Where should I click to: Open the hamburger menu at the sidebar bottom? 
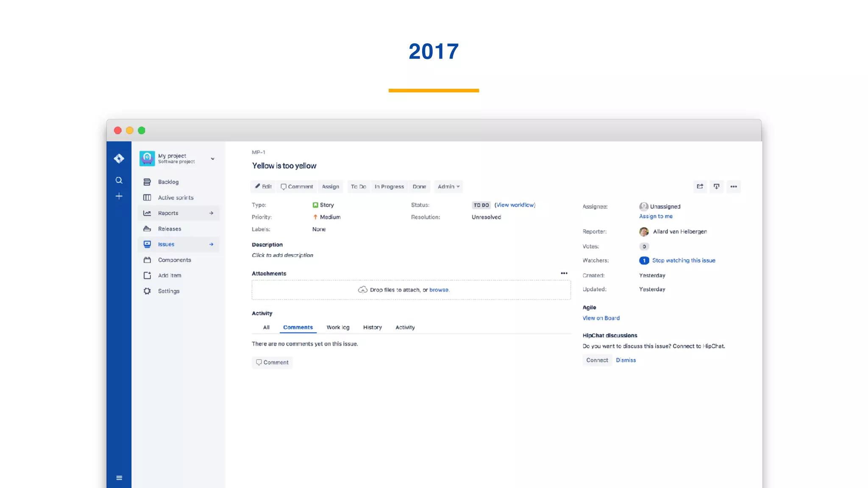click(x=119, y=478)
